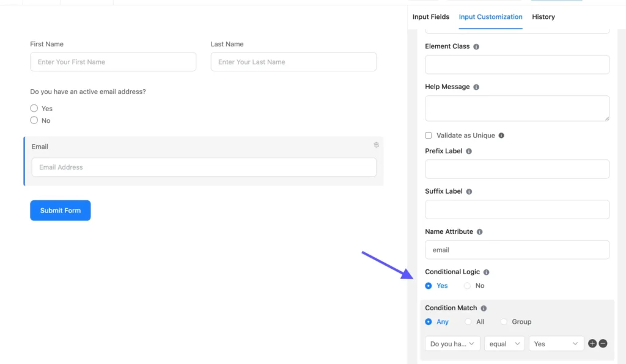Click the First Name input field
Image resolution: width=626 pixels, height=364 pixels.
coord(113,62)
